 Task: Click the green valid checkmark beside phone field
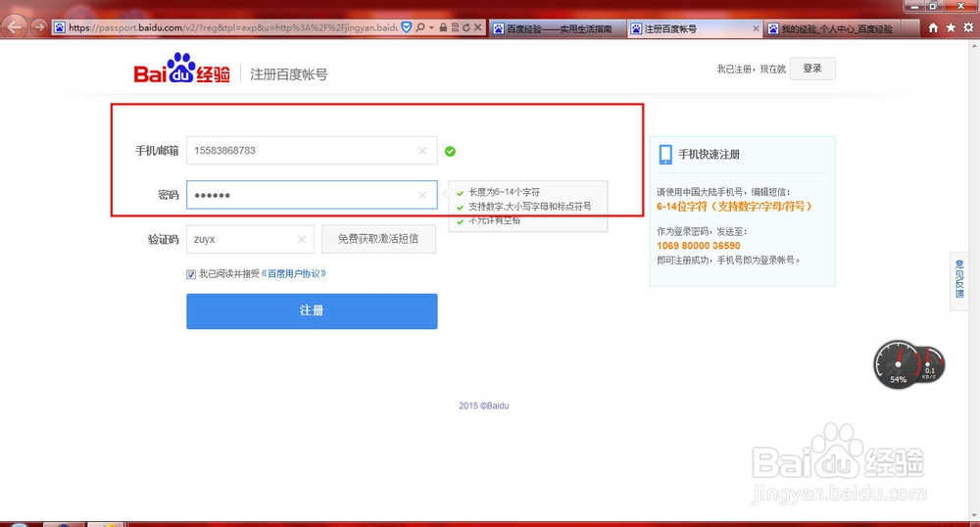[450, 151]
